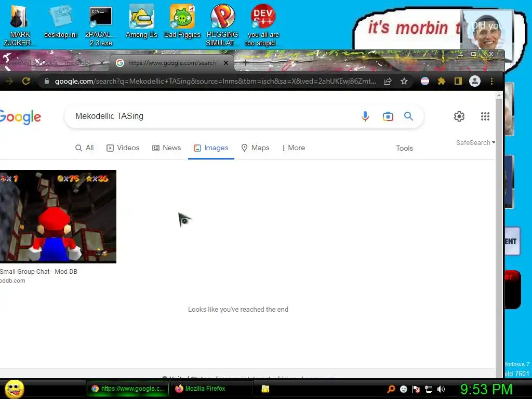This screenshot has width=532, height=399.
Task: Launch the Bad Piggies desktop shortcut
Action: (x=182, y=21)
